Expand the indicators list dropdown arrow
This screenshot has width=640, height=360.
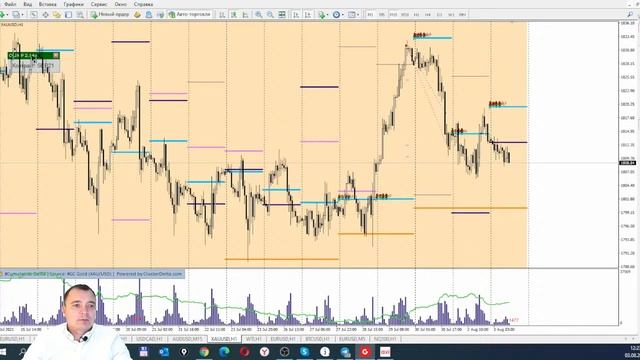pyautogui.click(x=328, y=15)
